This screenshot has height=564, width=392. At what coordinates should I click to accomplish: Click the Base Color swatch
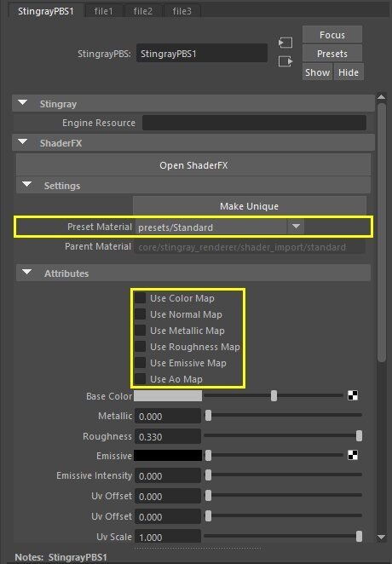(168, 396)
